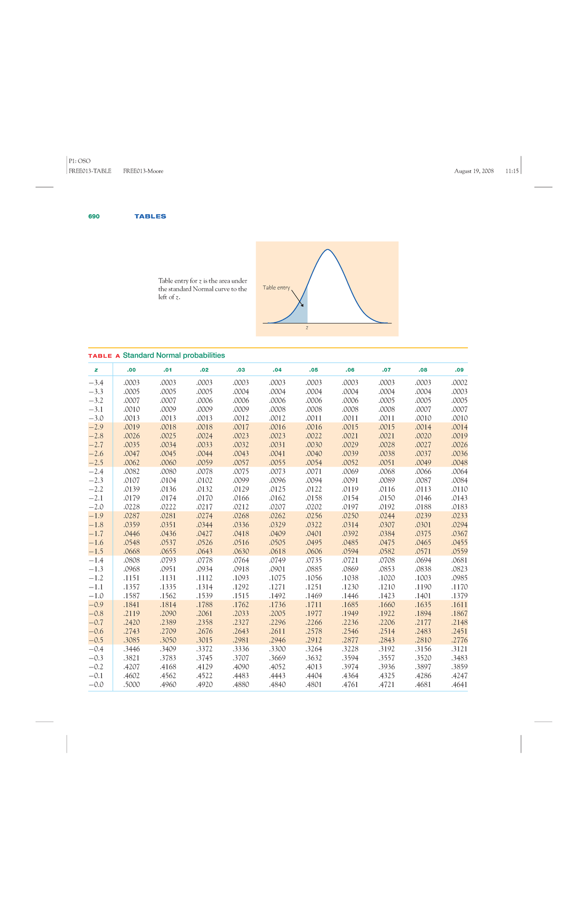Viewport: 588px width, 909px height.
Task: Click the 'August 19, 2008' header date
Action: [474, 171]
